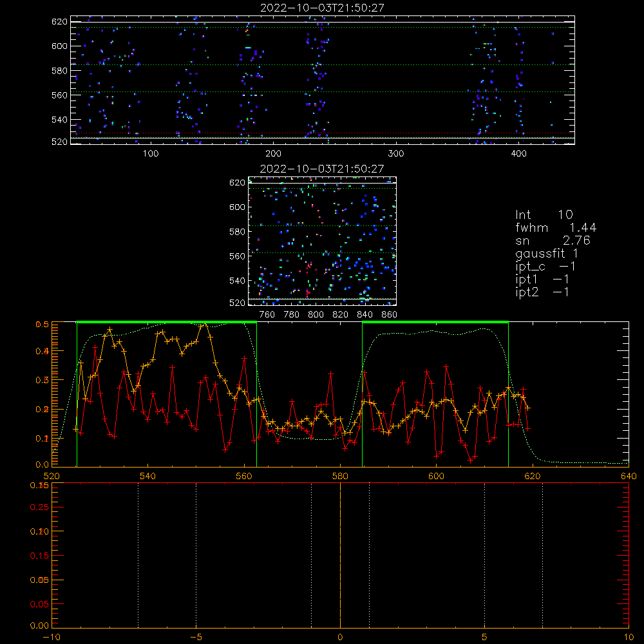Select the "ipt2 -1" parameter line
Image resolution: width=644 pixels, height=644 pixels.
(x=542, y=292)
